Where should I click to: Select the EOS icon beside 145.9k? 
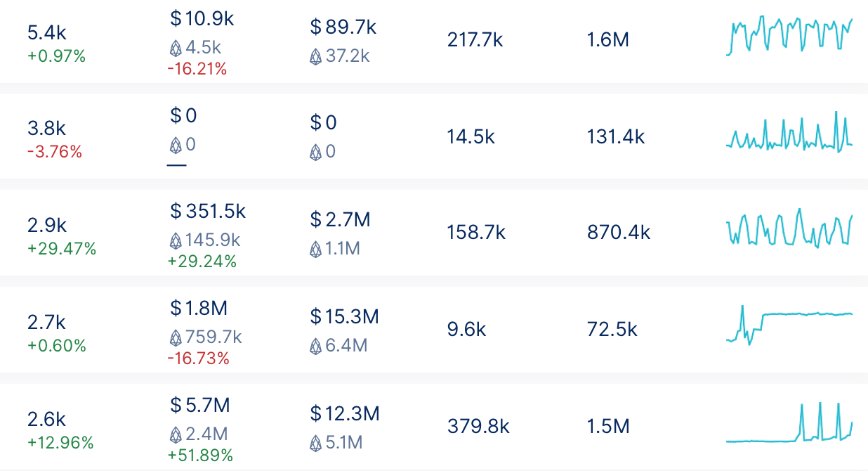tap(176, 240)
